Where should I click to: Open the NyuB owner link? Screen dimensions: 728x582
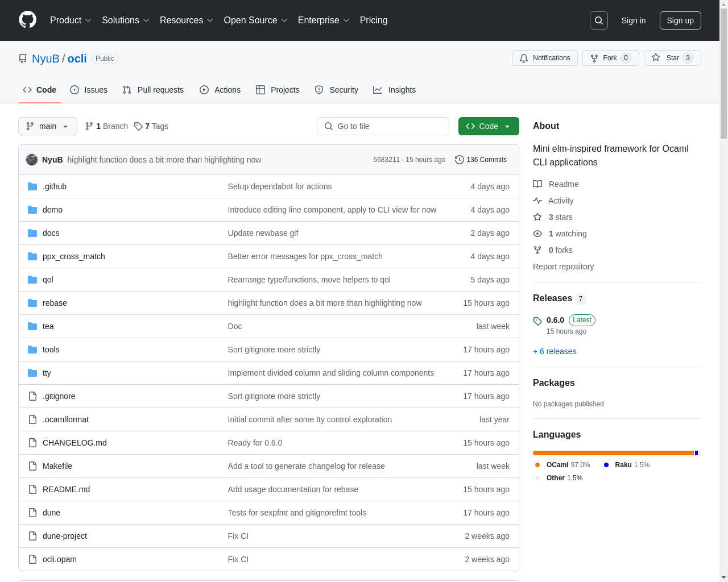click(45, 59)
